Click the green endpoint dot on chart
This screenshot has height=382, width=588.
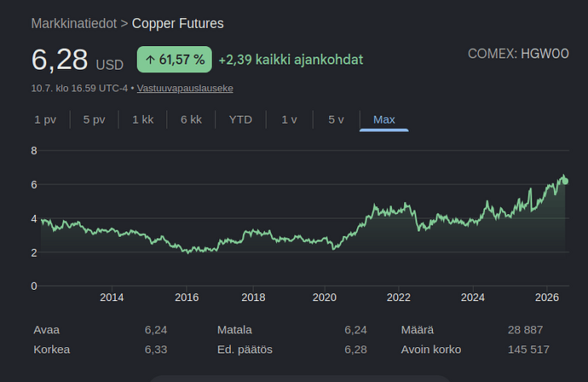566,182
